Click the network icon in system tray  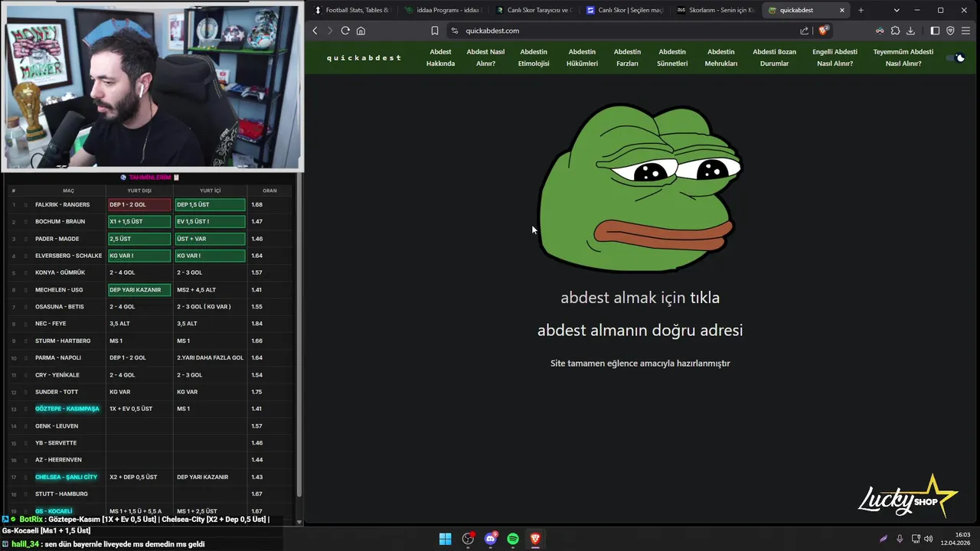[916, 539]
